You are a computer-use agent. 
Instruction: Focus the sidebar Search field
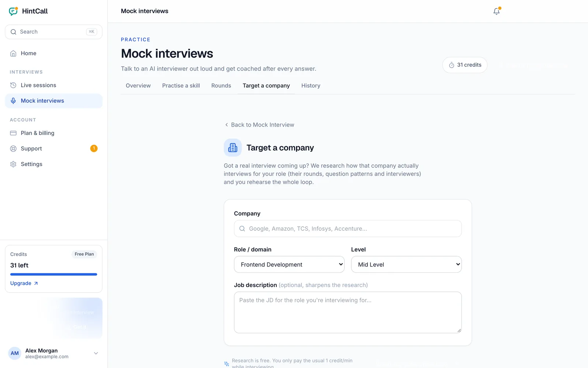(x=54, y=32)
